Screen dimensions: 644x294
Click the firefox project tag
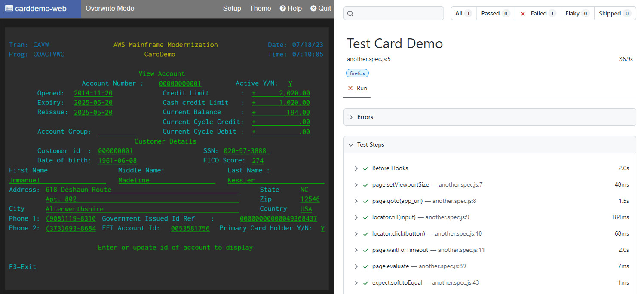357,73
